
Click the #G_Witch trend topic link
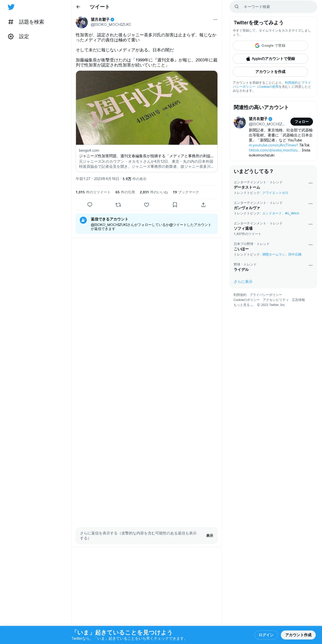coord(292,213)
